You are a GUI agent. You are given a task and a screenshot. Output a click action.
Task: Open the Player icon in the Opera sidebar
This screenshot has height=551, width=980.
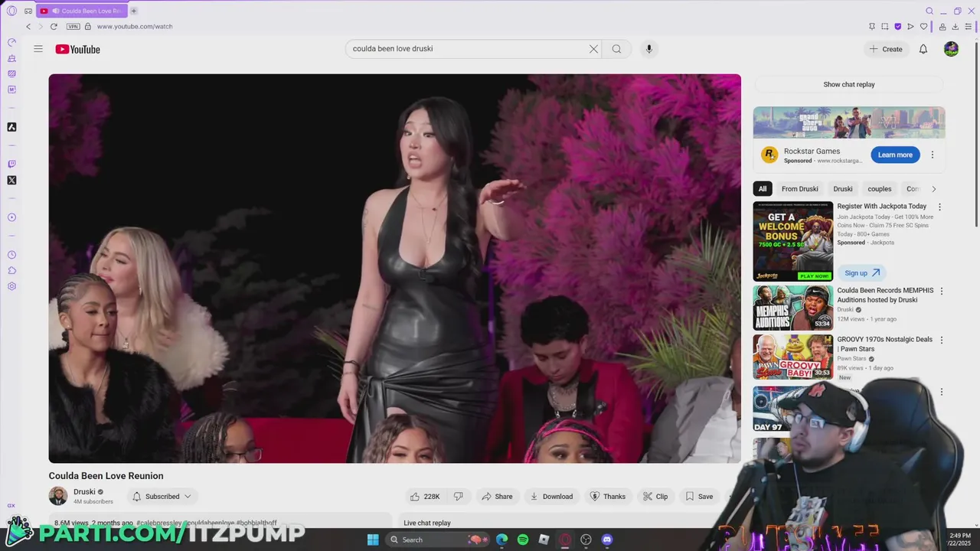pos(11,217)
